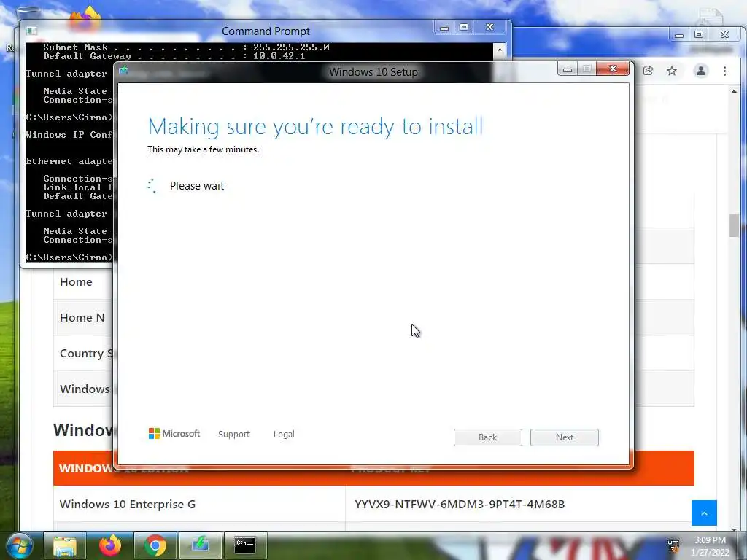Click the Command Prompt title bar icon
Screen dimensions: 747x560
31,31
